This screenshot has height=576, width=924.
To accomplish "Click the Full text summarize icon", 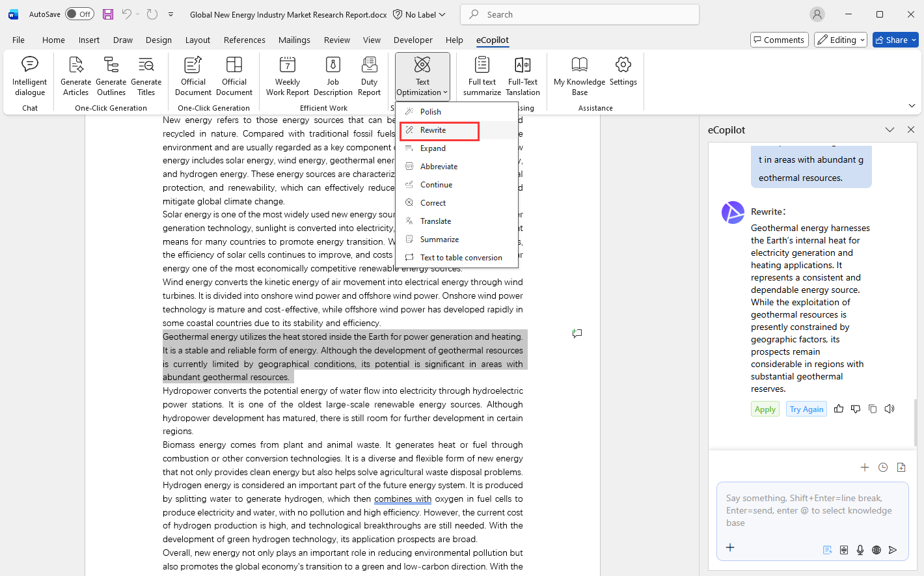I will (482, 77).
